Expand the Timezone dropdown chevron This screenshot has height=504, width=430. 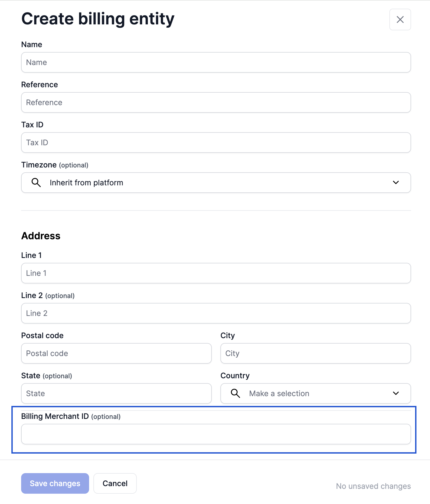tap(396, 183)
